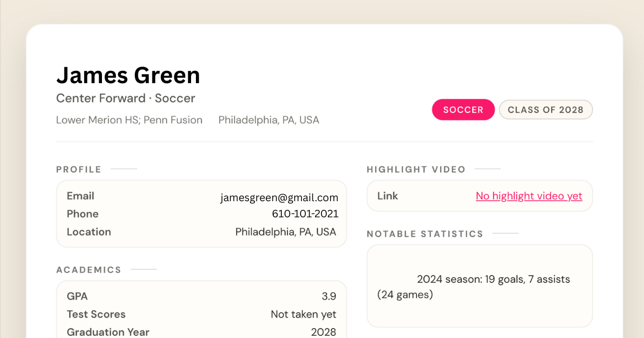Click the Graduation Year value 2028
Image resolution: width=644 pixels, height=338 pixels.
(323, 332)
